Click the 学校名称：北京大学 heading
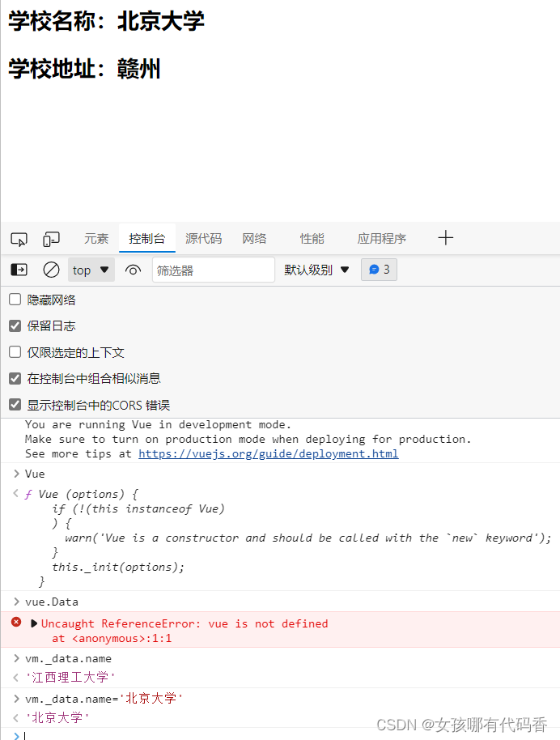 pyautogui.click(x=106, y=21)
